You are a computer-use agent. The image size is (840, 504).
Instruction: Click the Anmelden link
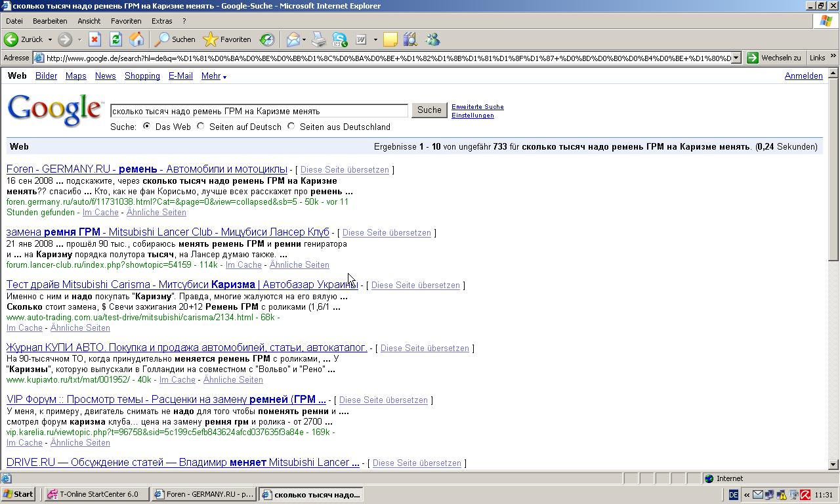point(803,76)
